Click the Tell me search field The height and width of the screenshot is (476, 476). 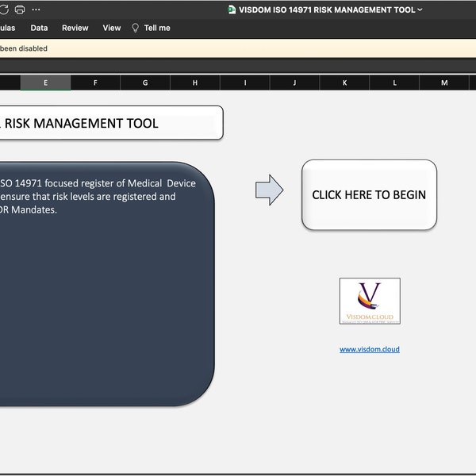[157, 28]
